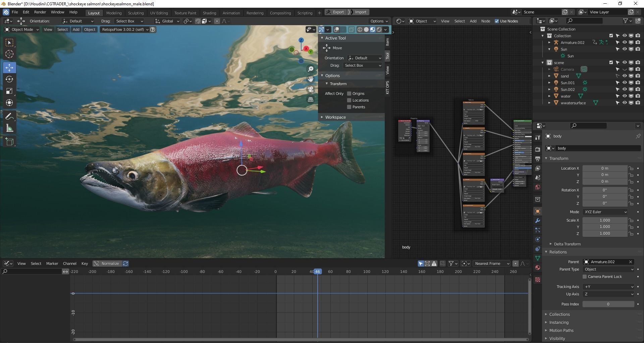This screenshot has width=644, height=343.
Task: Expand the Workspace panel
Action: (x=335, y=117)
